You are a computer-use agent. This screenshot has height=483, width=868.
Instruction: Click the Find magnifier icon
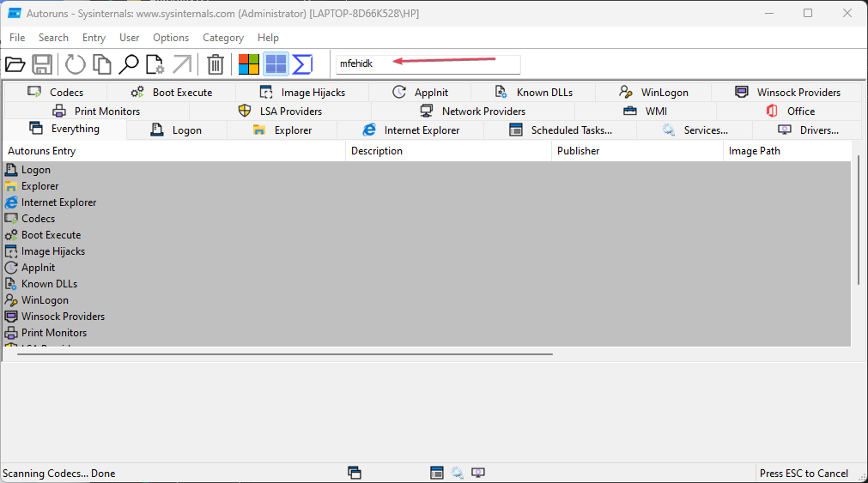click(129, 64)
